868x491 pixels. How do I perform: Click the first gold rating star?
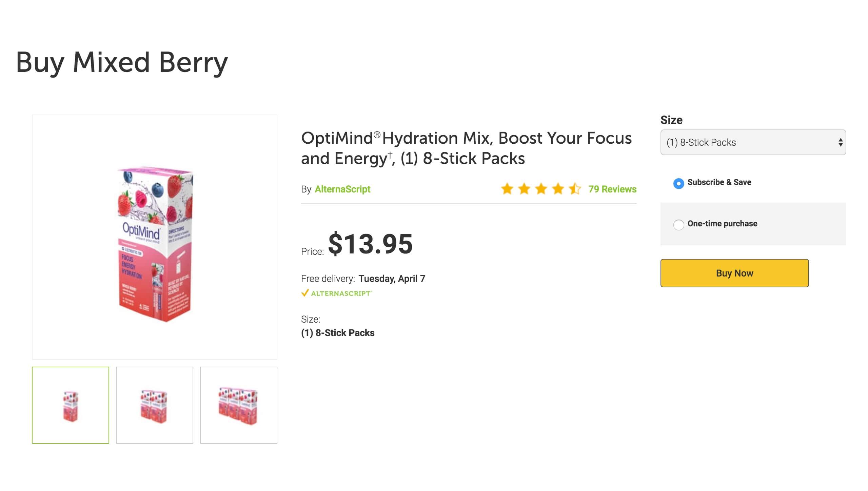(507, 189)
